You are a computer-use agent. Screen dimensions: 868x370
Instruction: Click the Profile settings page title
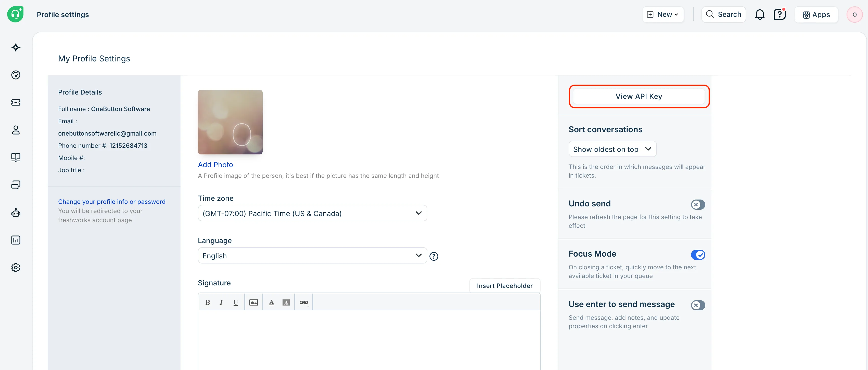point(63,15)
